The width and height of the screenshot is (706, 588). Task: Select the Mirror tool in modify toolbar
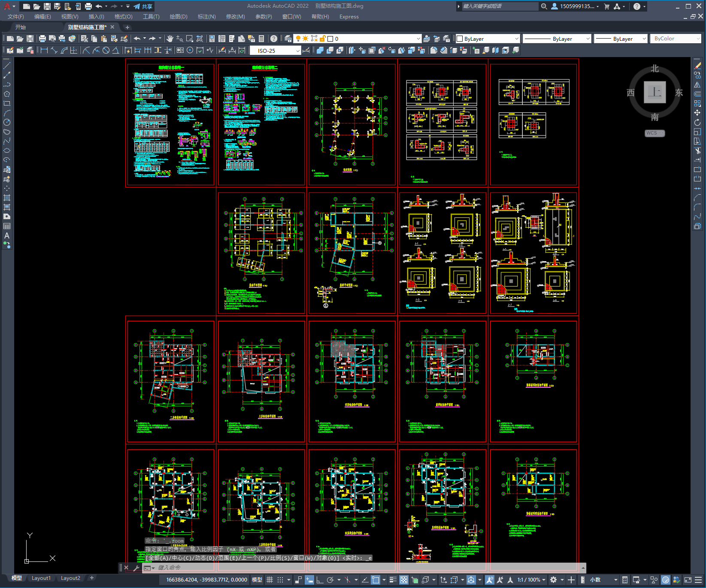(697, 84)
